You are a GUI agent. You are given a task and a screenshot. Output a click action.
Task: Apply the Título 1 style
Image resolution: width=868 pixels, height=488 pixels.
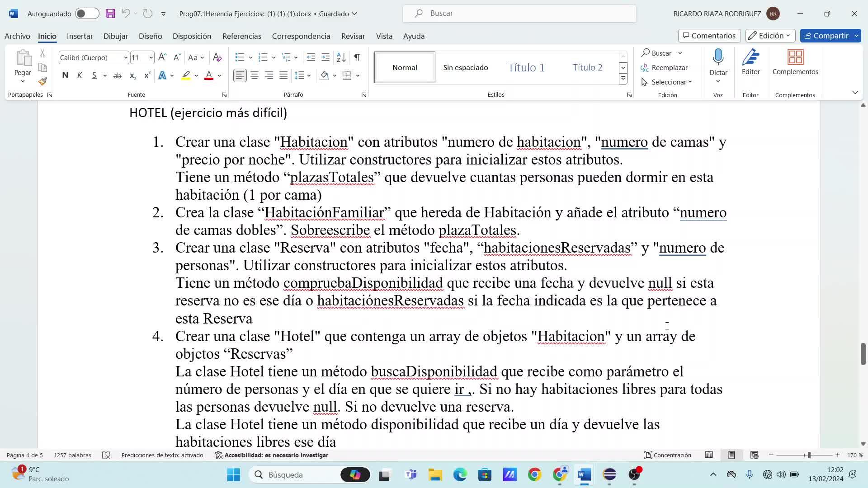(526, 67)
